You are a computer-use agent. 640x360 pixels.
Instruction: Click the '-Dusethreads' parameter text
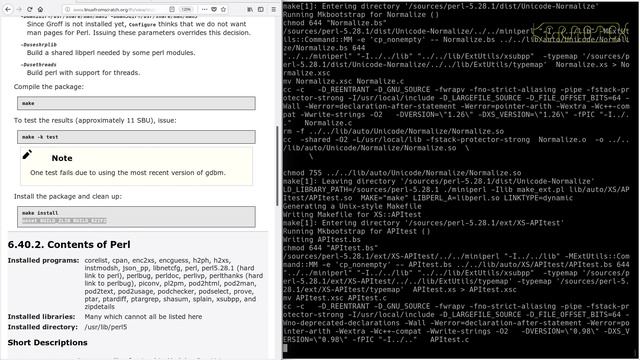click(39, 64)
